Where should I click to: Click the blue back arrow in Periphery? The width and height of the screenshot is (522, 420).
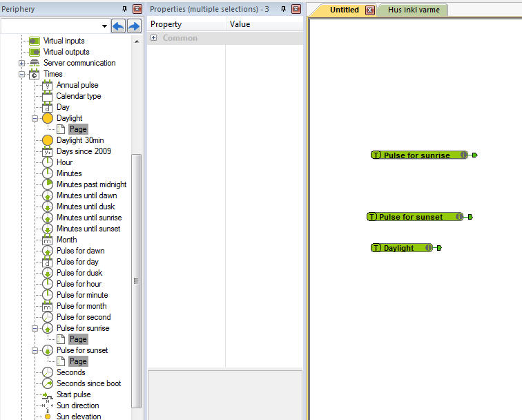point(118,26)
